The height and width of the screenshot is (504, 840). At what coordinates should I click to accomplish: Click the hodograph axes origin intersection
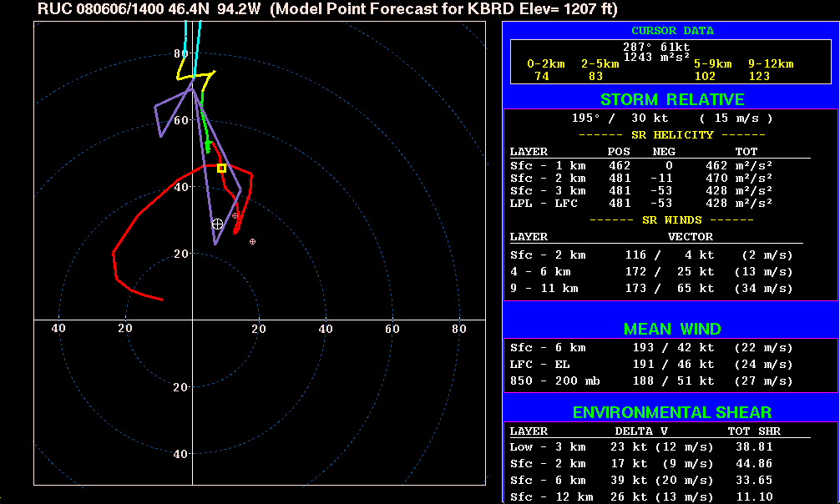tap(193, 320)
